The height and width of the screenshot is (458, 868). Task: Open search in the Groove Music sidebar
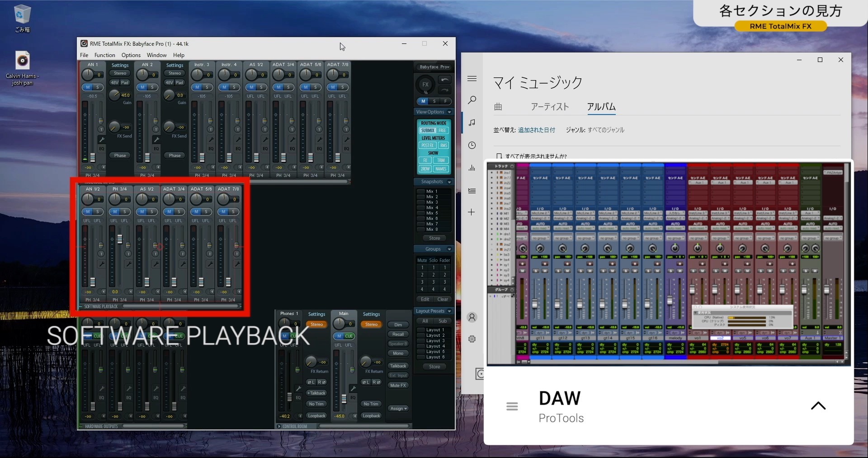pos(472,100)
